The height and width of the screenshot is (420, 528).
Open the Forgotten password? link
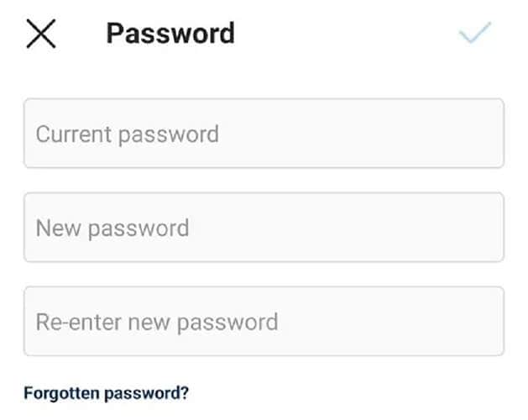point(107,392)
